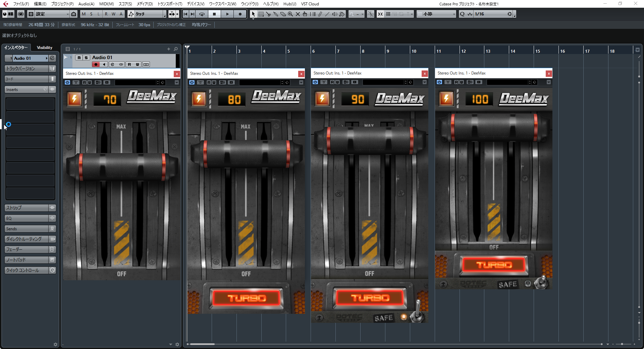The width and height of the screenshot is (644, 349).
Task: Select the Draw pencil tool
Action: point(320,14)
